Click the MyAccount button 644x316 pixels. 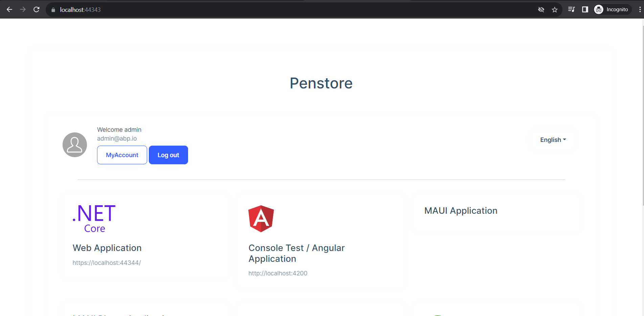[122, 155]
